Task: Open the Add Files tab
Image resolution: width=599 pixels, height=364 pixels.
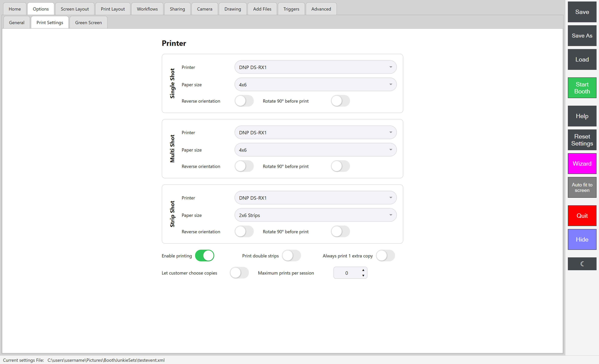Action: [262, 9]
